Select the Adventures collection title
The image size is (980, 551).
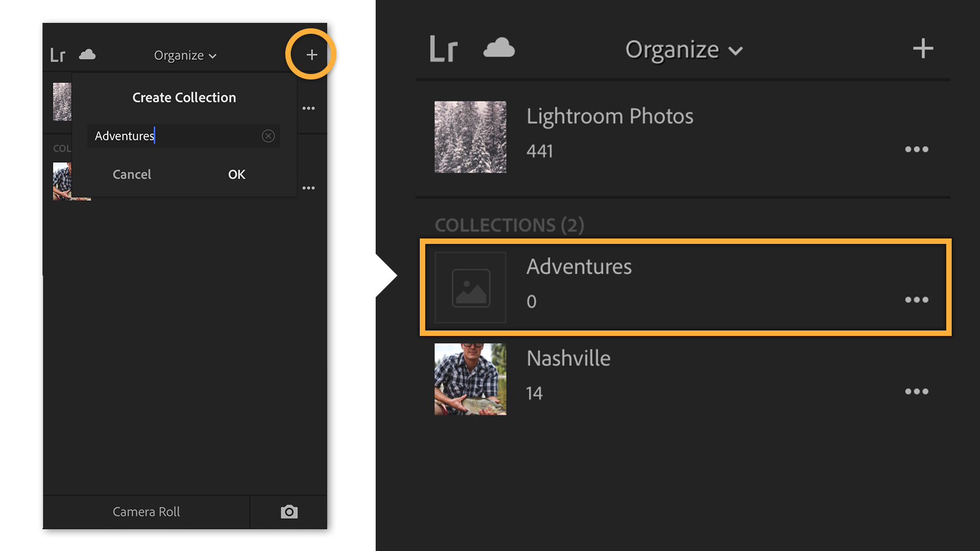point(579,267)
